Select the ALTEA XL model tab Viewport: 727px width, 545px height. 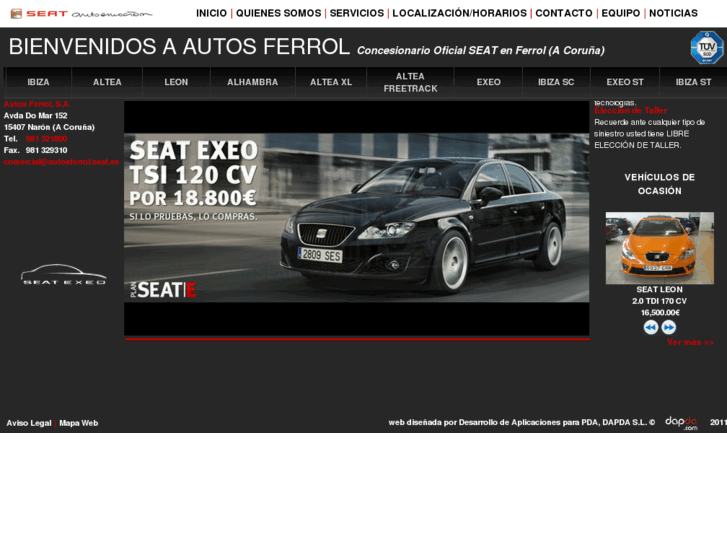pyautogui.click(x=331, y=82)
